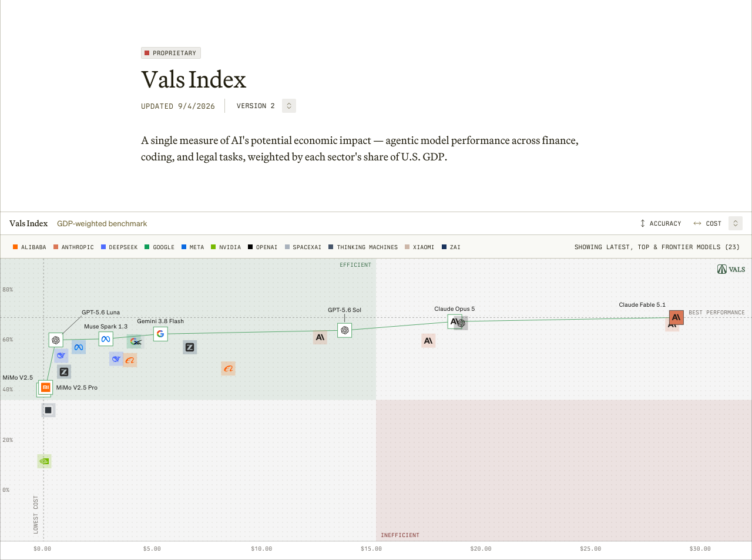Click the GPT-5.6 Luna OpenAI marker
Viewport: 752px width, 560px height.
click(56, 340)
